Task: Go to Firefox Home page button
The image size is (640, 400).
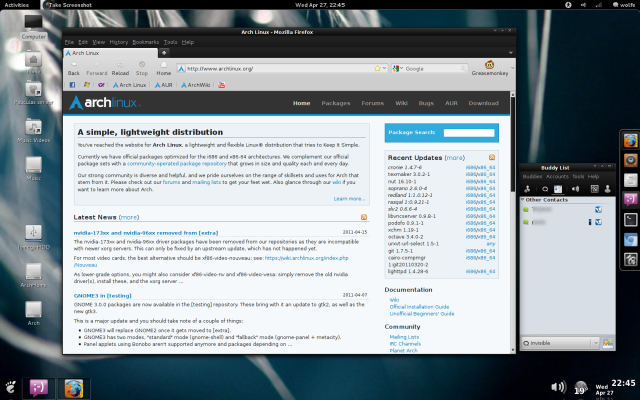Action: click(163, 68)
